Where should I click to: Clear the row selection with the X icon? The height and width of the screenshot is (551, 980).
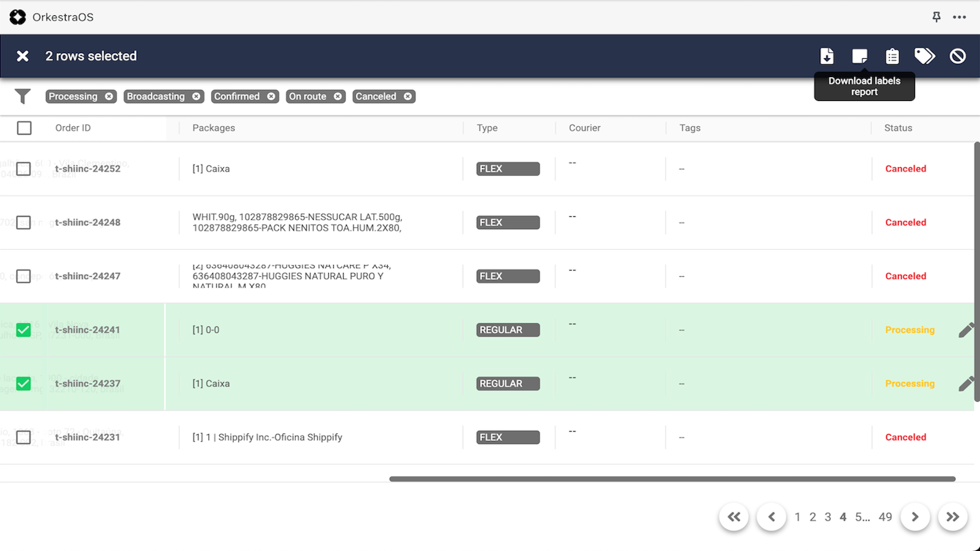coord(23,56)
